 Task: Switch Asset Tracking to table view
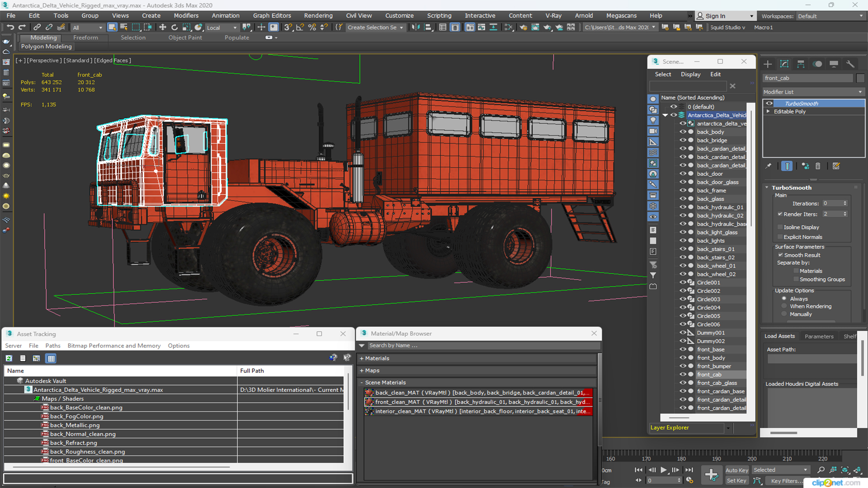point(51,358)
